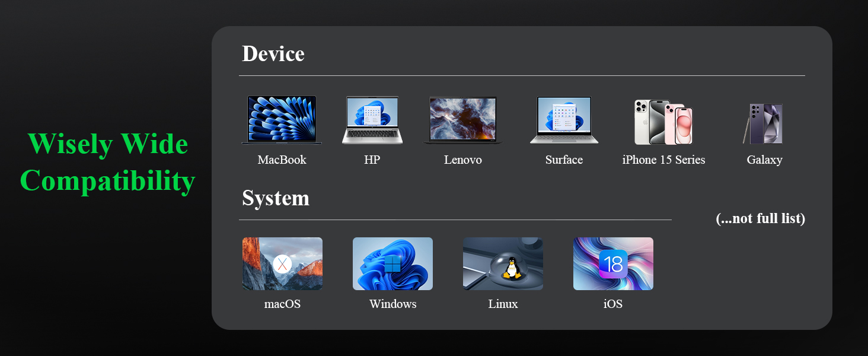Click the "iPhone 15 Series" label
The width and height of the screenshot is (868, 356).
663,160
